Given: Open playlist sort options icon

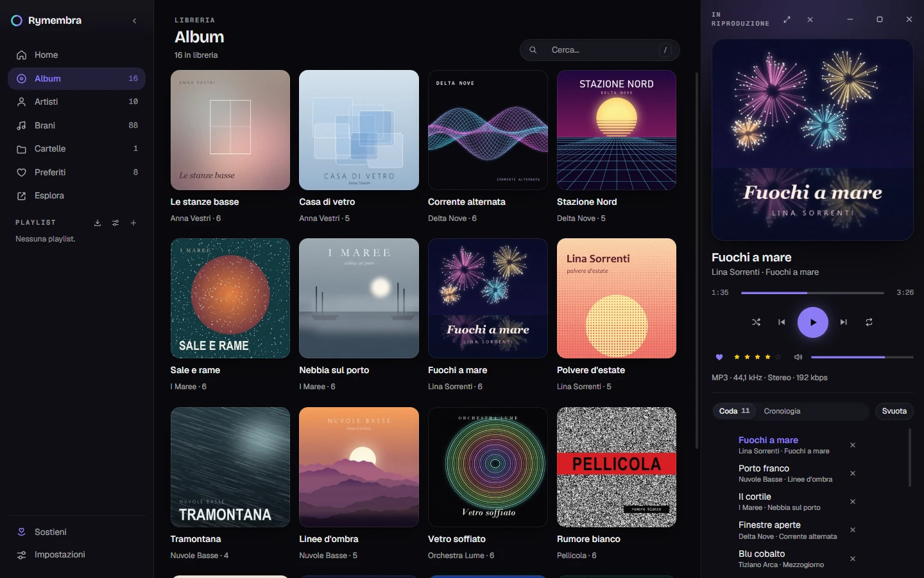Looking at the screenshot, I should pyautogui.click(x=116, y=223).
